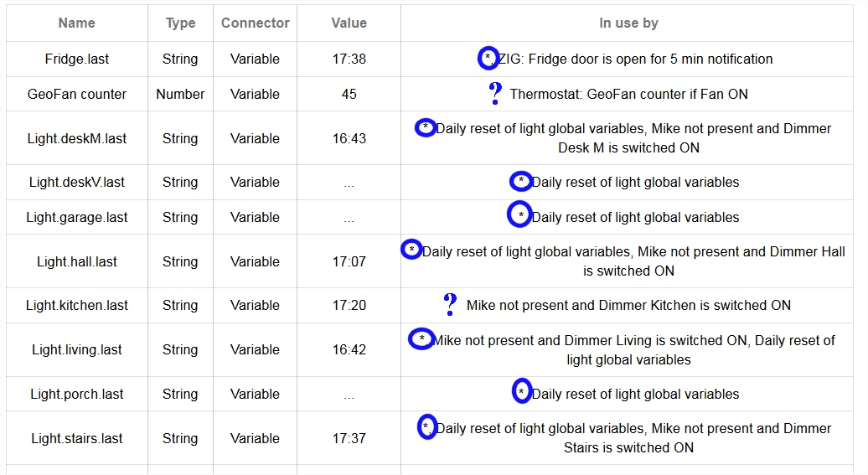Screen dimensions: 868x475
Task: Click the circled asterisk in Light.garage.last row
Action: coord(519,214)
